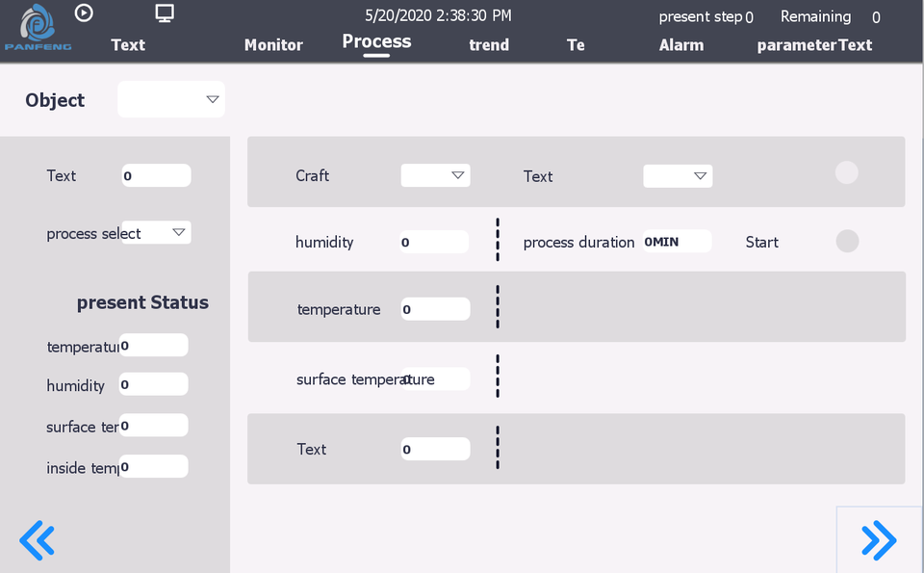Open the Craft dropdown list
924x573 pixels.
pos(436,175)
